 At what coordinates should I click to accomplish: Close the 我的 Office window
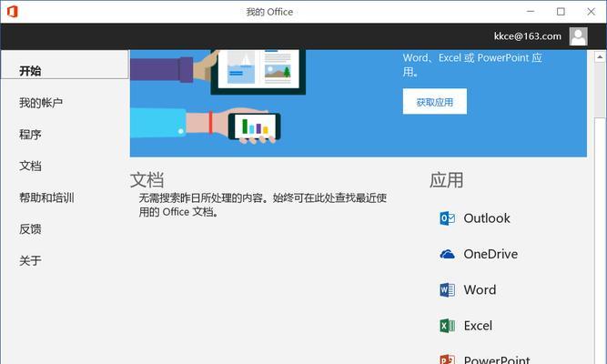pos(591,12)
